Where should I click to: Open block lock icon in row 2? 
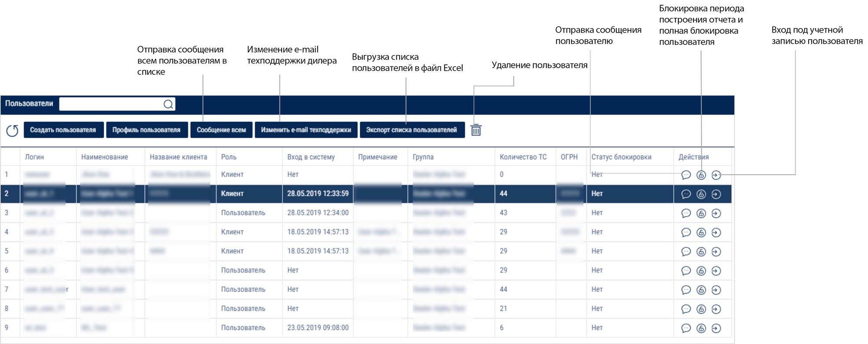pos(701,194)
